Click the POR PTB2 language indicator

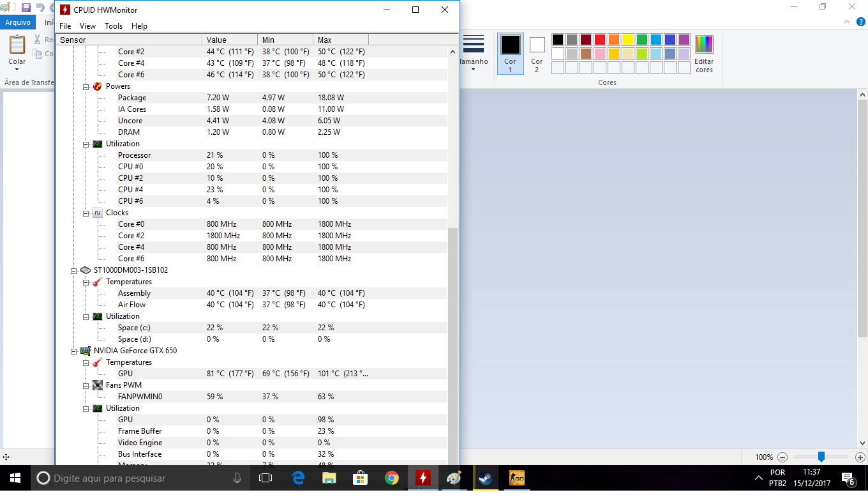777,478
